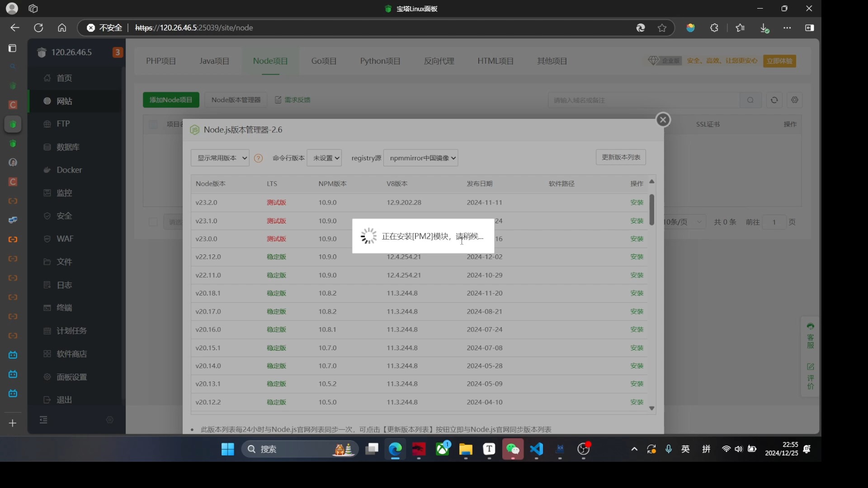Open Docker in the sidebar
This screenshot has height=488, width=868.
click(x=69, y=170)
